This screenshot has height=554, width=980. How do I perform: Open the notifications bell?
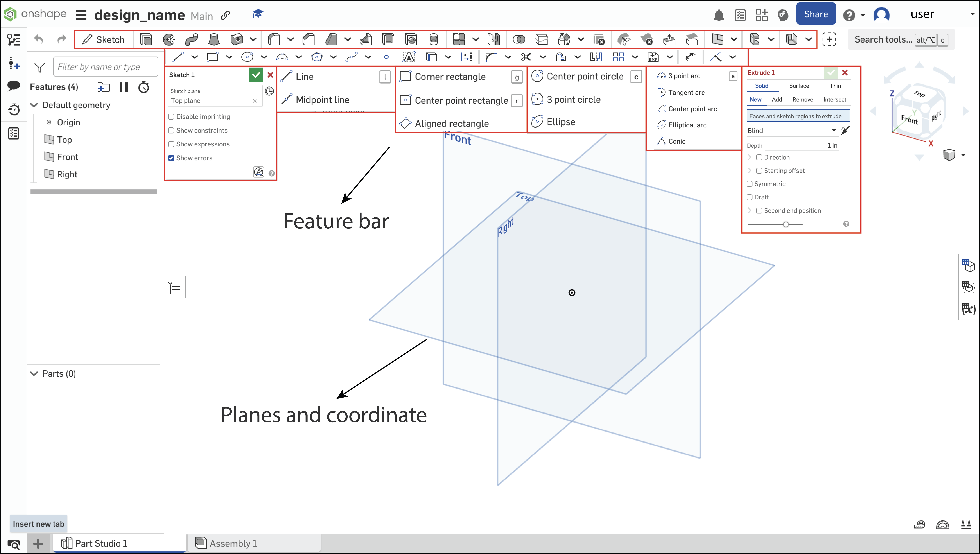[718, 15]
